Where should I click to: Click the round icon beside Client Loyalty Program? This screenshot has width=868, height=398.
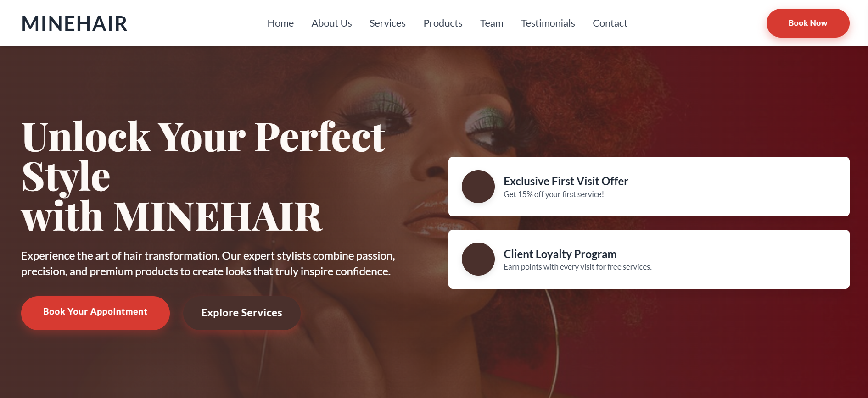click(x=478, y=259)
